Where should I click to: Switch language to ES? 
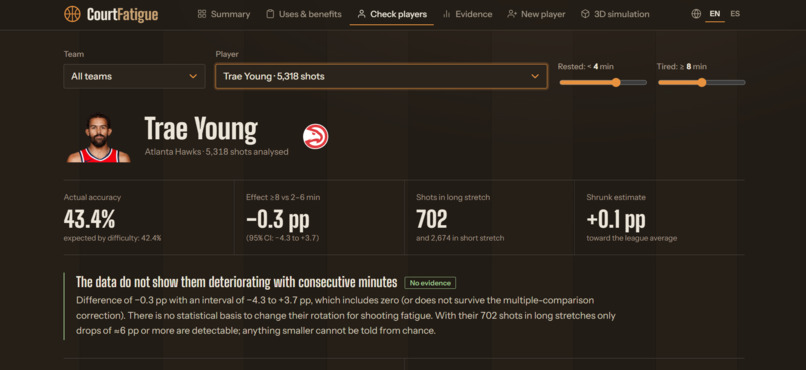pyautogui.click(x=735, y=14)
